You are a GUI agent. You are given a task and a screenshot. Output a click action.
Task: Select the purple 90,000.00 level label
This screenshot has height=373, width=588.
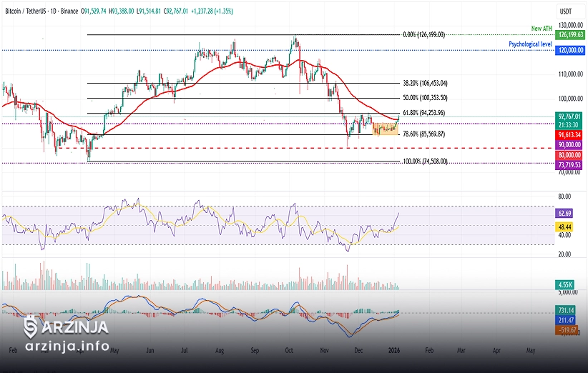[x=570, y=144]
